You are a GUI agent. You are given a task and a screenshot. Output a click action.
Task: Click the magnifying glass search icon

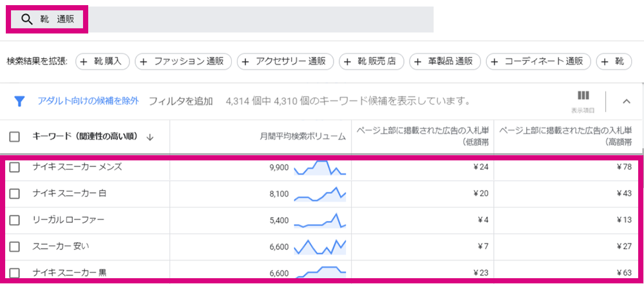point(26,19)
